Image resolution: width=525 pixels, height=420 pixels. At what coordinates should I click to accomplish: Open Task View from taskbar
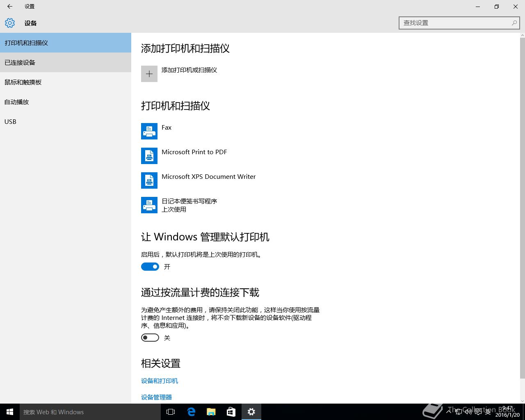[x=171, y=412]
